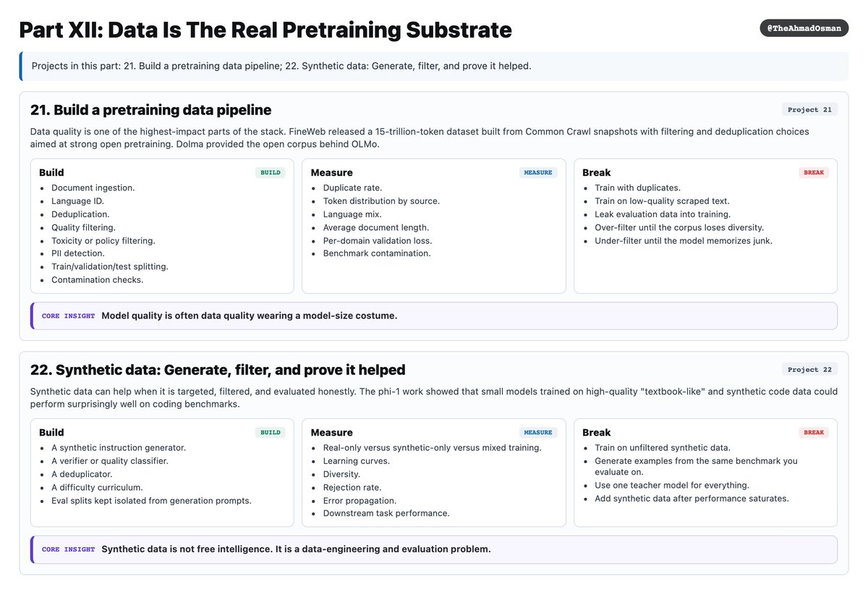Click 'Leak evaluation data into training.' item
The width and height of the screenshot is (868, 592).
pyautogui.click(x=663, y=214)
